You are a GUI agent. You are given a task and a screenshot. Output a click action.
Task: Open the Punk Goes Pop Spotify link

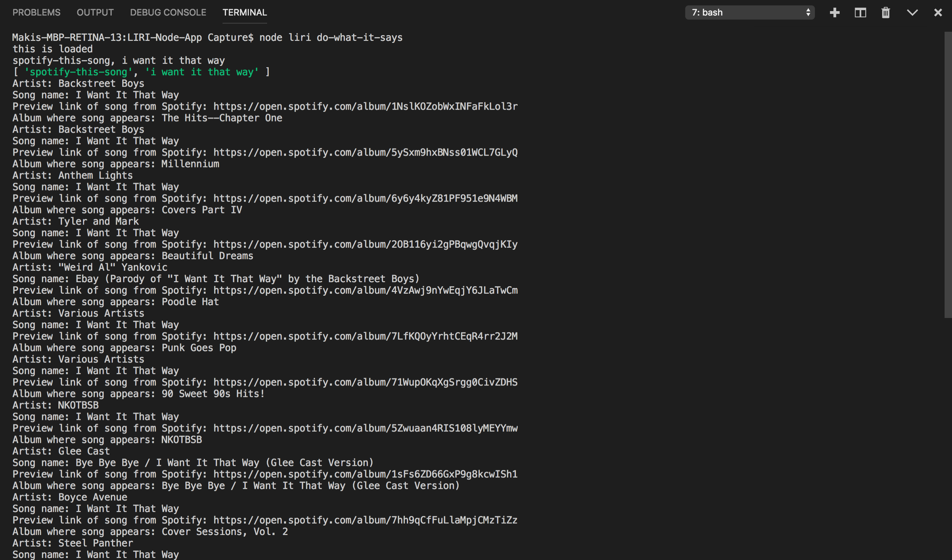365,337
